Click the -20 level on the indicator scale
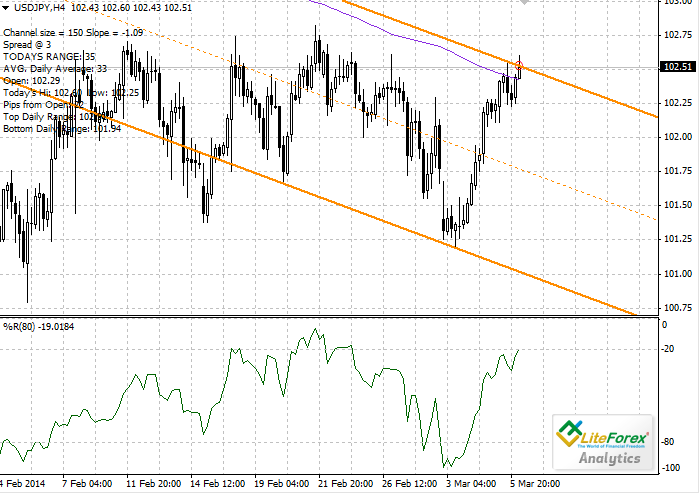This screenshot has width=699, height=494. [x=668, y=349]
